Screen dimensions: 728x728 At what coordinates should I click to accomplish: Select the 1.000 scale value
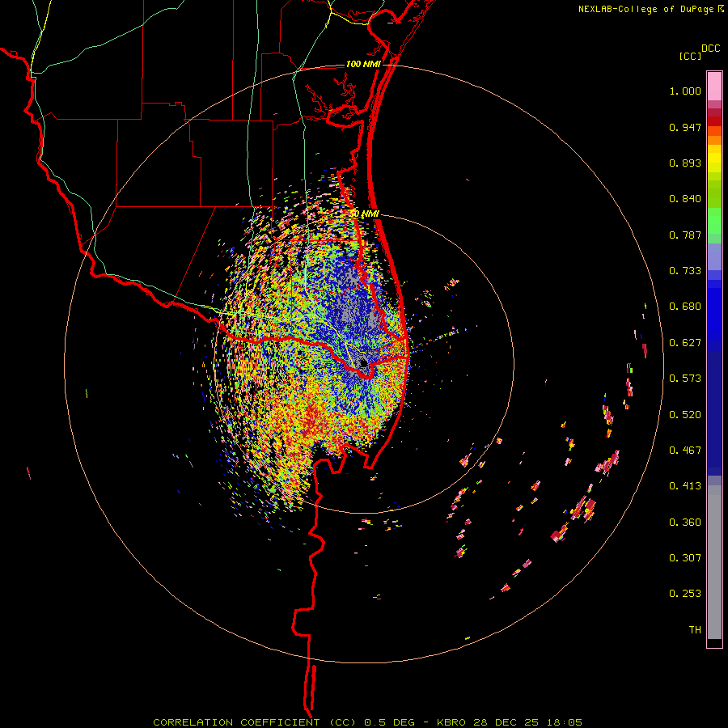point(685,91)
